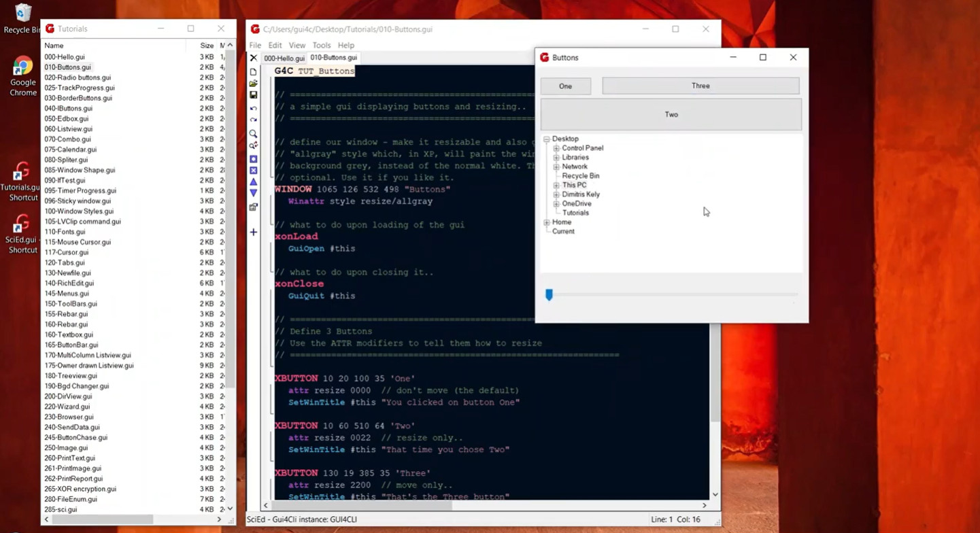Select 070-Combo.gui in file list
The image size is (980, 533).
coord(67,139)
